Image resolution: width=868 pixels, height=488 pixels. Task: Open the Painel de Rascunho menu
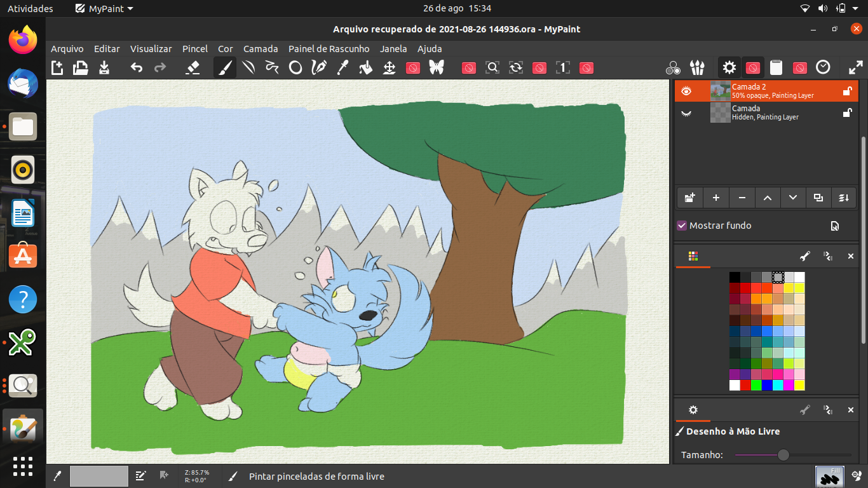[329, 49]
